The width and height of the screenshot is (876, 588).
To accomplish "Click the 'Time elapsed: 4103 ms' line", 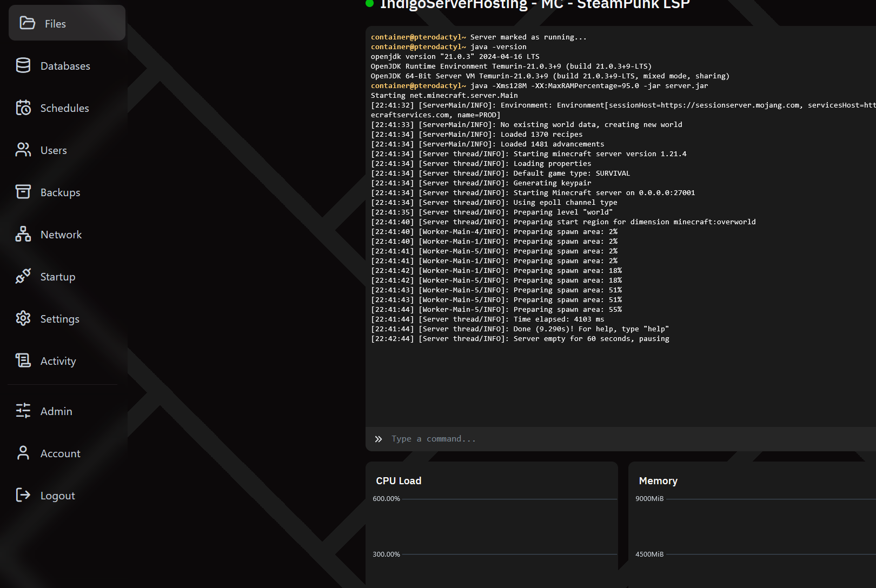I will (487, 319).
